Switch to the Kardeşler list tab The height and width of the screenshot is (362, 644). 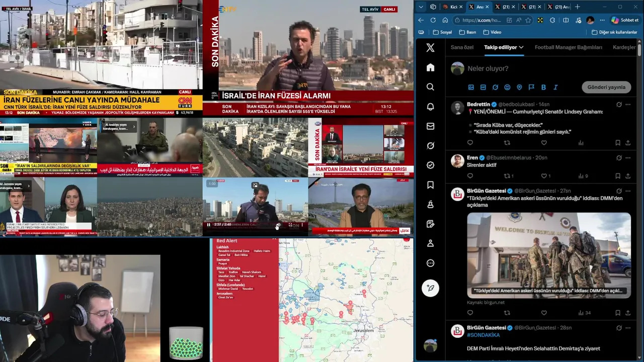[x=624, y=47]
